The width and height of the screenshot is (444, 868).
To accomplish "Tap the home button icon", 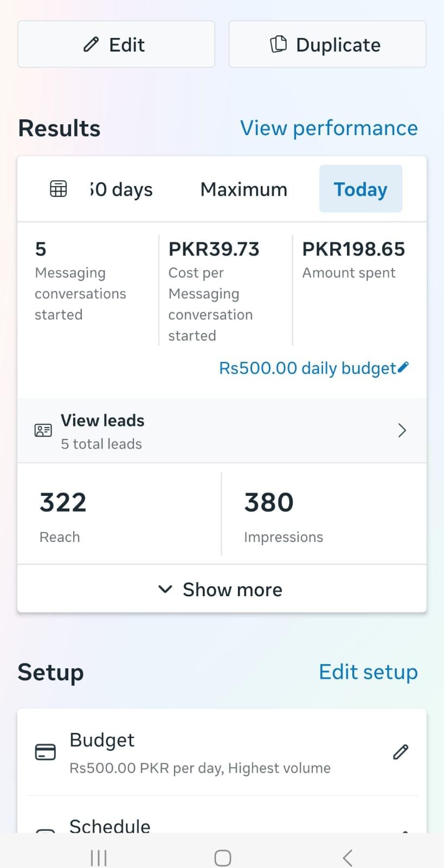I will pyautogui.click(x=222, y=857).
